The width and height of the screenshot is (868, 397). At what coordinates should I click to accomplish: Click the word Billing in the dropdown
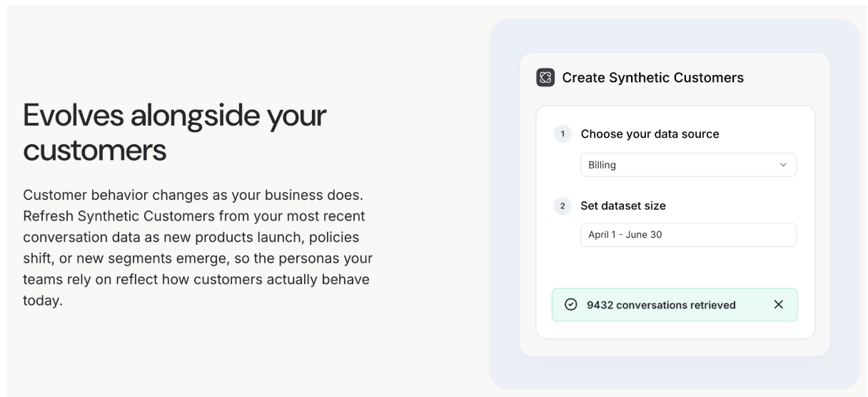[x=602, y=165]
